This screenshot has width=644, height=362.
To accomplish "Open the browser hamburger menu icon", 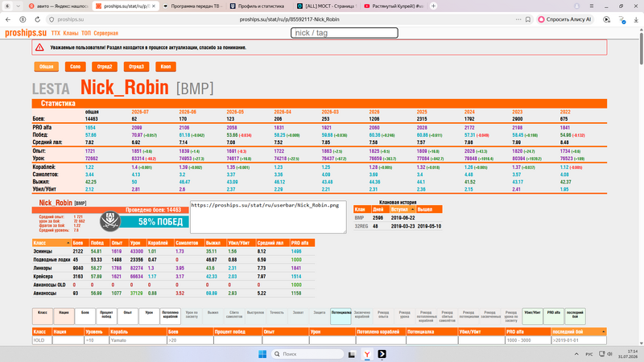I will [x=592, y=6].
